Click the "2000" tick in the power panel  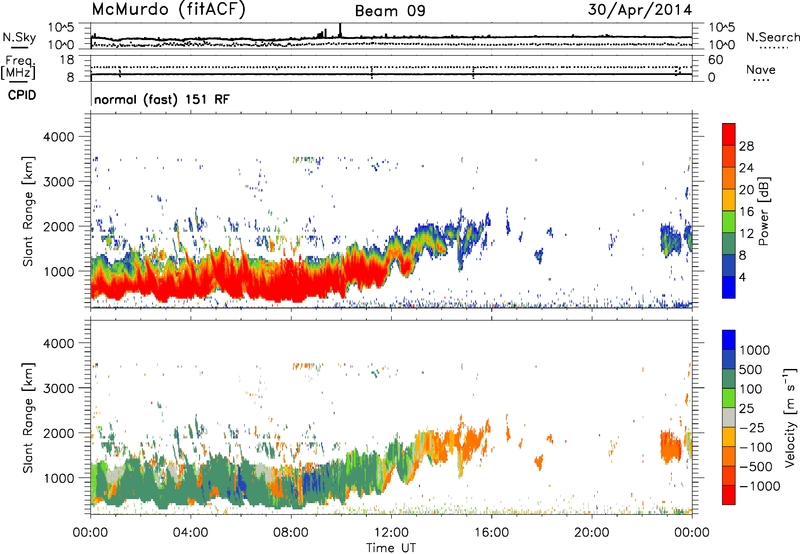[59, 226]
